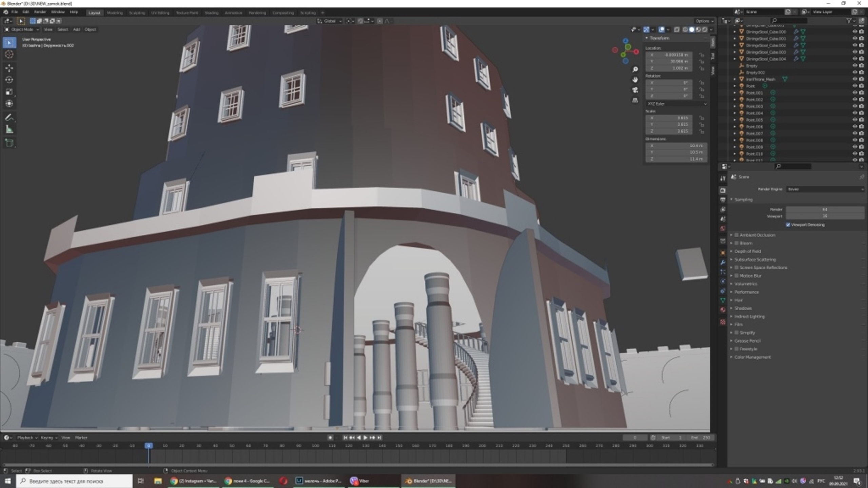Switch to the Modeling workspace tab
Screen dimensions: 868x488
click(115, 13)
